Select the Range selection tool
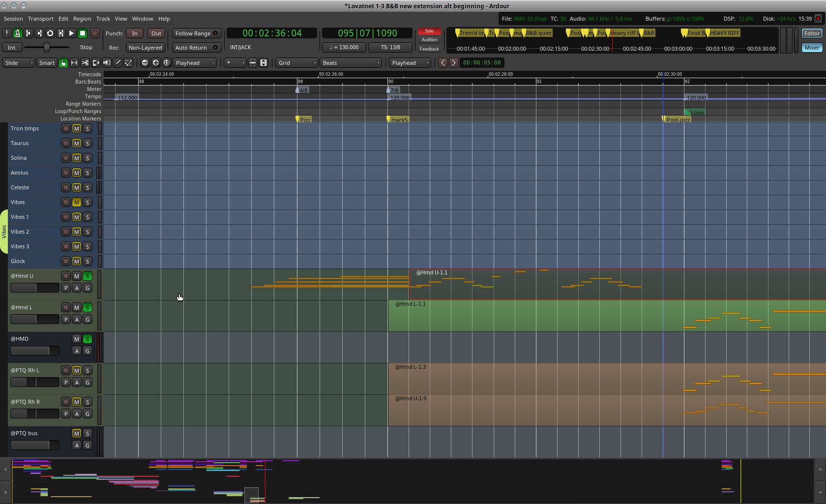 tap(74, 63)
